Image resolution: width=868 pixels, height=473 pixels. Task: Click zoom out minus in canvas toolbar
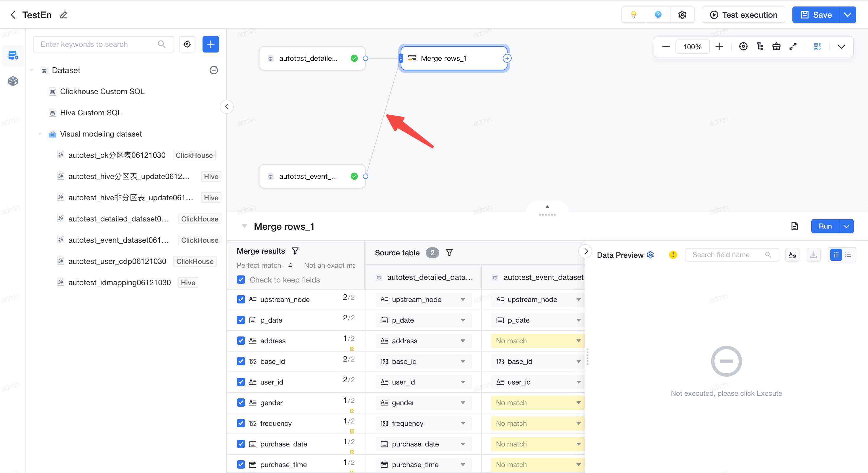point(665,47)
